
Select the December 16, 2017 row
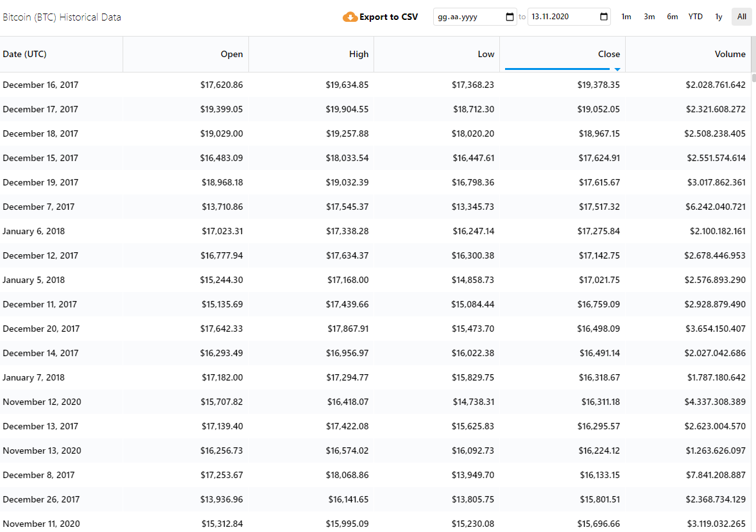click(40, 85)
